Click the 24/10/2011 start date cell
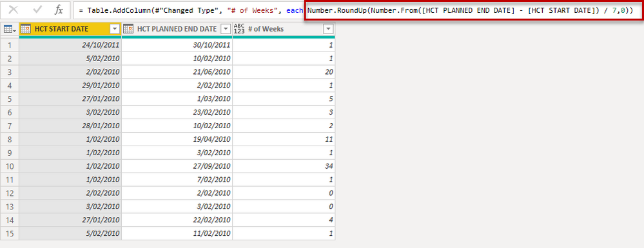Image resolution: width=644 pixels, height=248 pixels. coord(70,45)
